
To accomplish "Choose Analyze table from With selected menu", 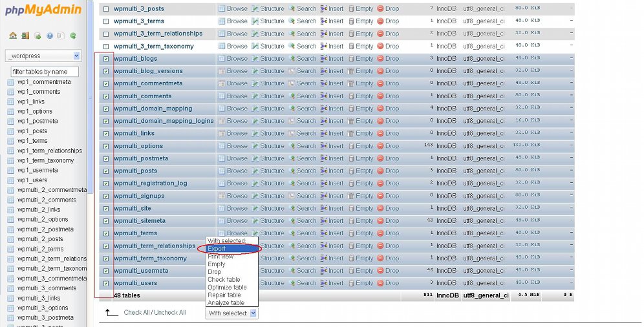I will pos(232,303).
